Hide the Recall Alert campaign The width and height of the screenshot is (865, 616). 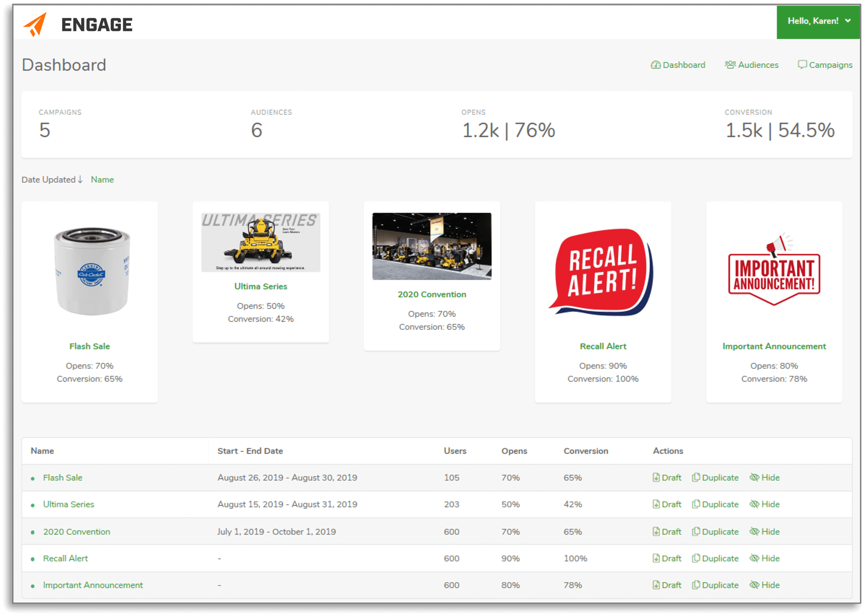click(x=764, y=558)
